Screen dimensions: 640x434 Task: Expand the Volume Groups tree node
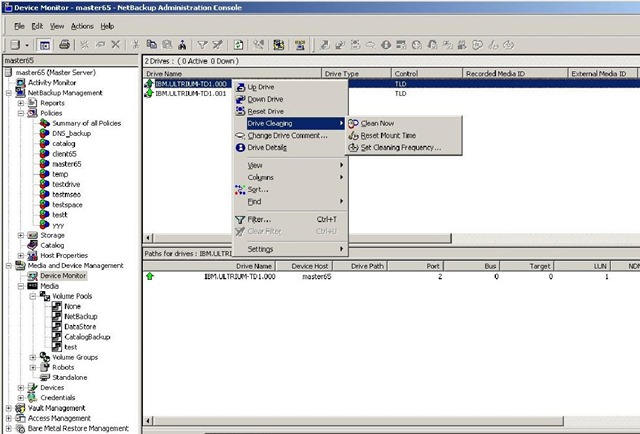tap(33, 357)
